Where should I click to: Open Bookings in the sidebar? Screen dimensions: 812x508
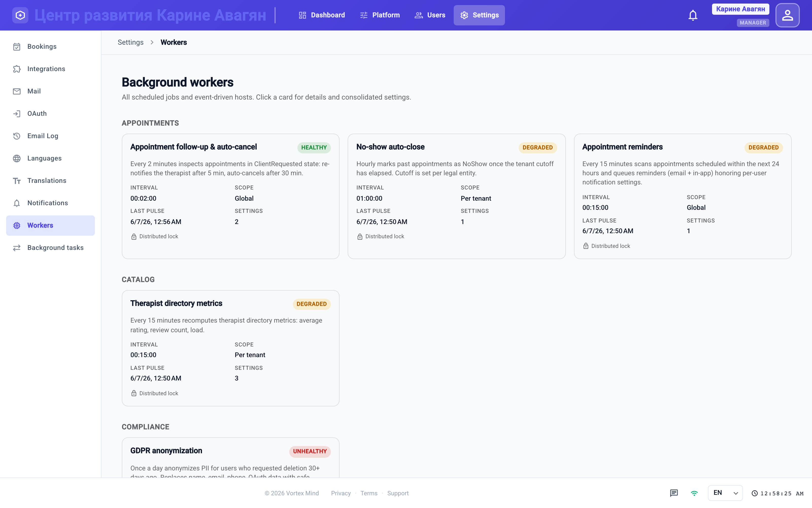click(50, 47)
